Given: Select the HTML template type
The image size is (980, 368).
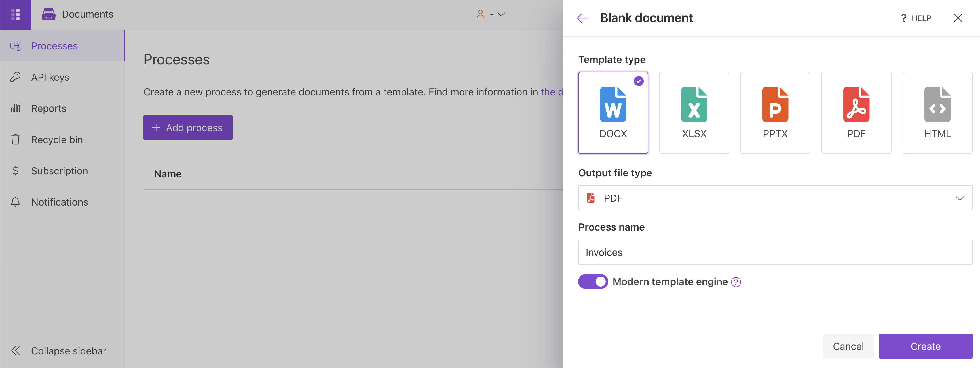Looking at the screenshot, I should pyautogui.click(x=937, y=113).
